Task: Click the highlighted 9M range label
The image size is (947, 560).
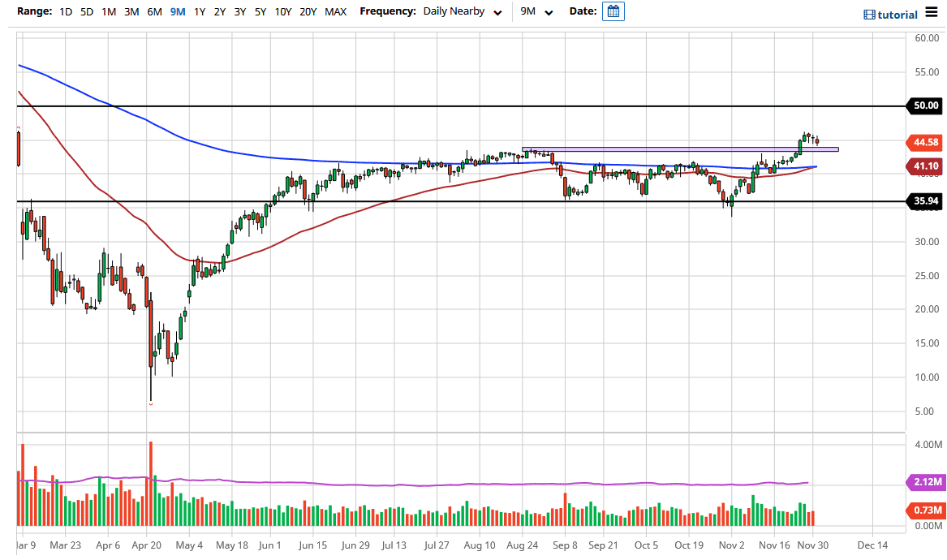Action: click(177, 12)
